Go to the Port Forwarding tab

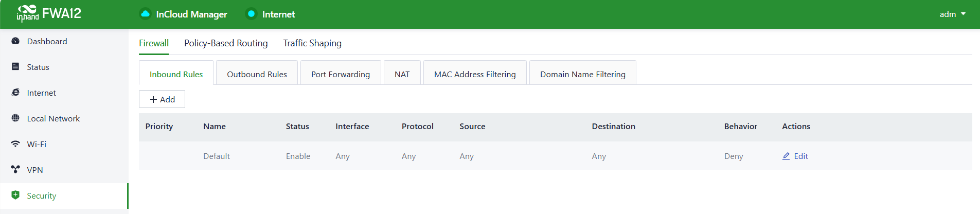coord(341,74)
